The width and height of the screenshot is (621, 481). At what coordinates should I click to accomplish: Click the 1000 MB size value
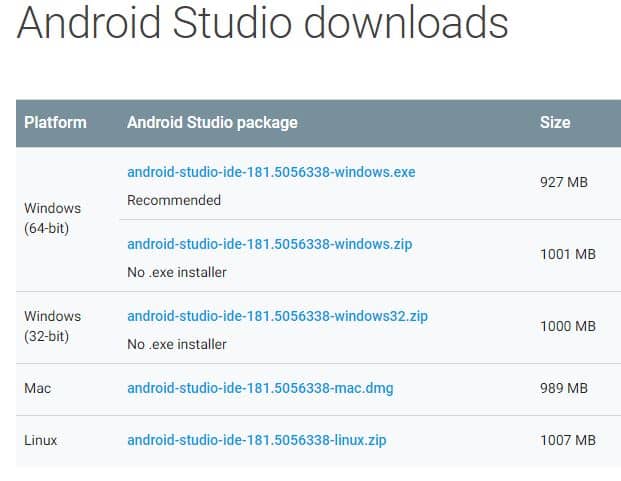tap(568, 326)
